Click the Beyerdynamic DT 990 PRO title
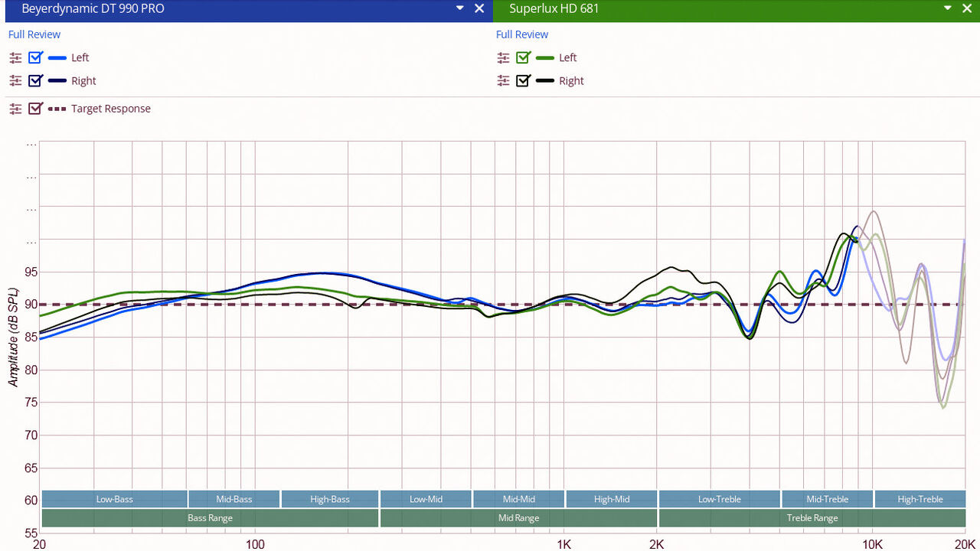 click(93, 9)
